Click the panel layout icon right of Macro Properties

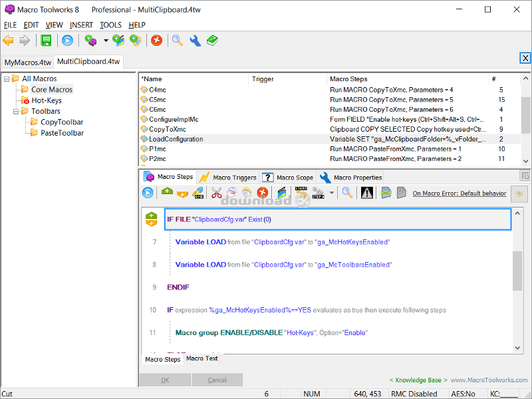pyautogui.click(x=525, y=176)
